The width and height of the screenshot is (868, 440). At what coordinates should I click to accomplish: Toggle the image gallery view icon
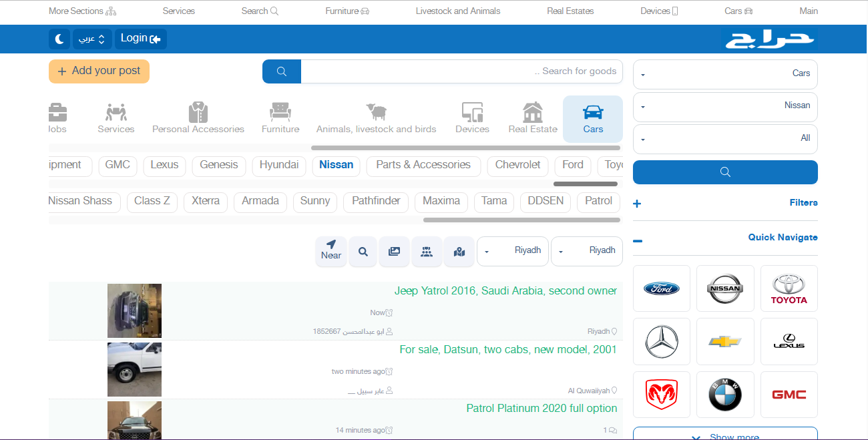[x=395, y=252]
